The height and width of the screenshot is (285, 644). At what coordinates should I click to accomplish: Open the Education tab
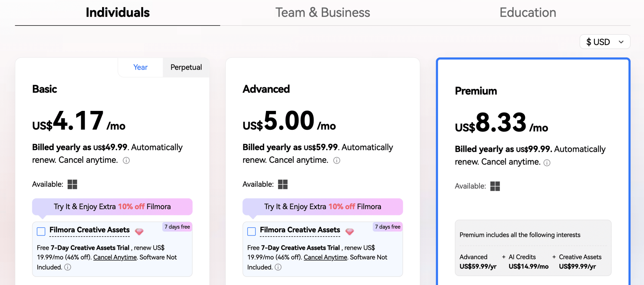pyautogui.click(x=528, y=13)
